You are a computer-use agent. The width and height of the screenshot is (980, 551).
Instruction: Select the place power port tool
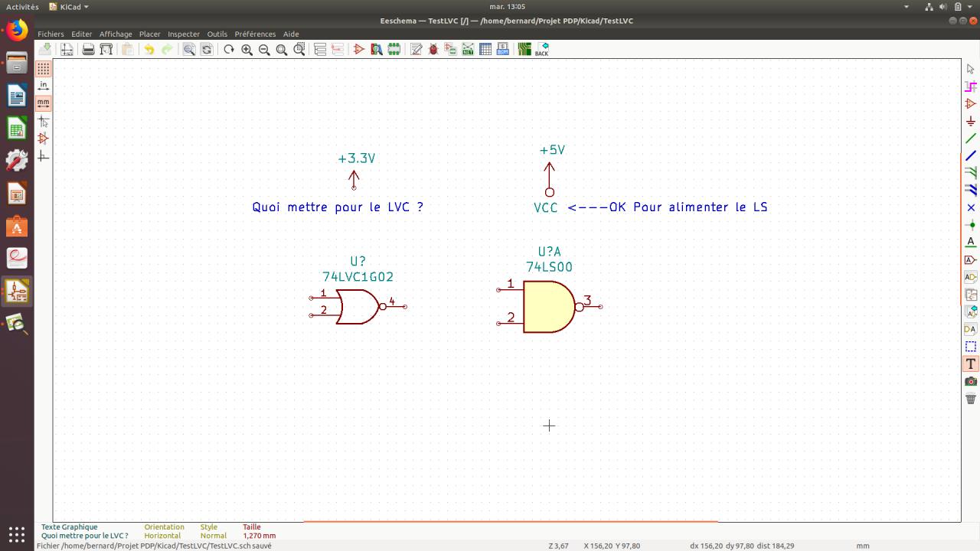point(971,121)
